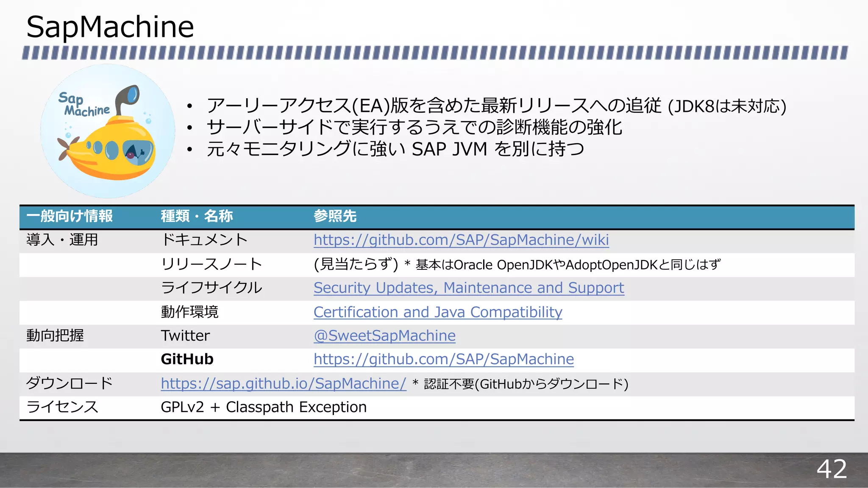868x488 pixels.
Task: Click the 一般向け情報 column header
Action: pyautogui.click(x=70, y=216)
